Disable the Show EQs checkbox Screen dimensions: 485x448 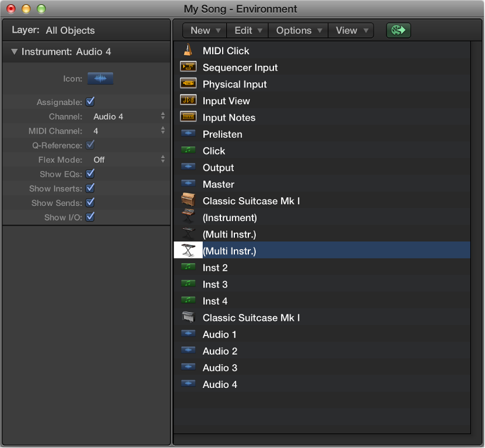click(x=90, y=174)
